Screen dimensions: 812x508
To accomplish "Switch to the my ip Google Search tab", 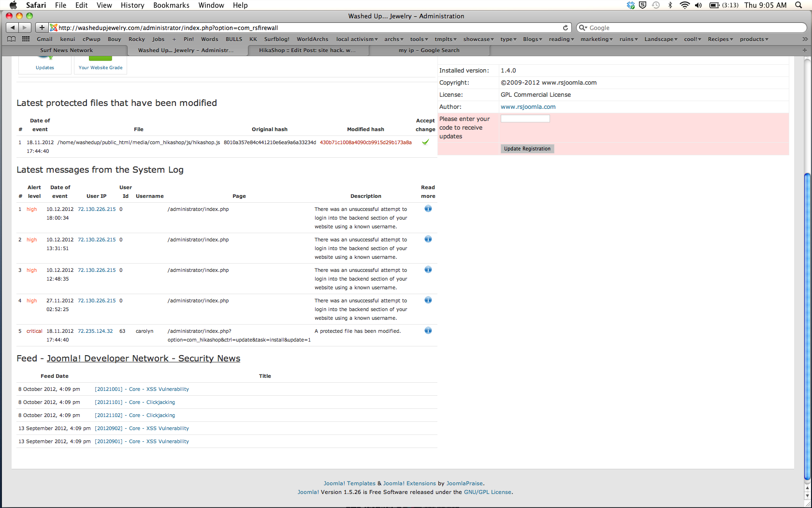I will pos(429,50).
